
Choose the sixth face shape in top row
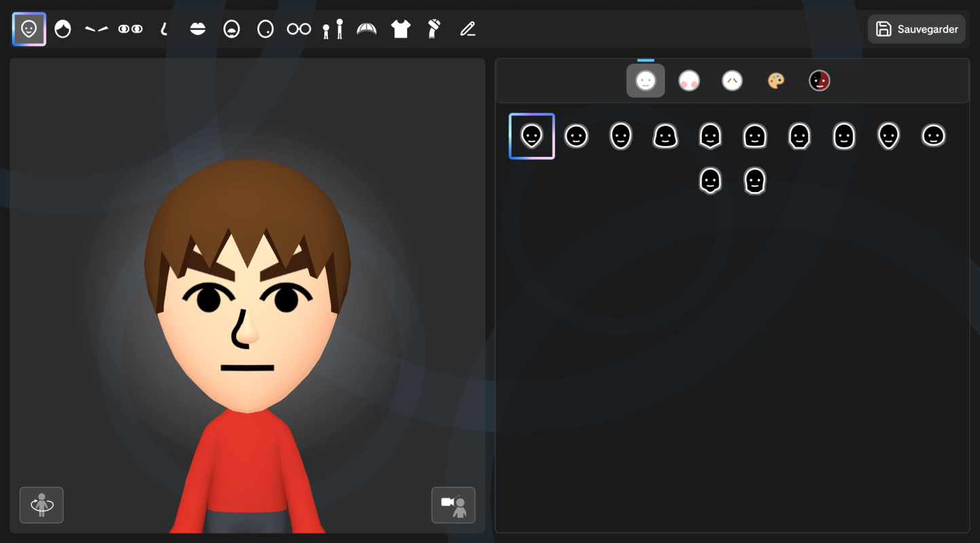(755, 136)
